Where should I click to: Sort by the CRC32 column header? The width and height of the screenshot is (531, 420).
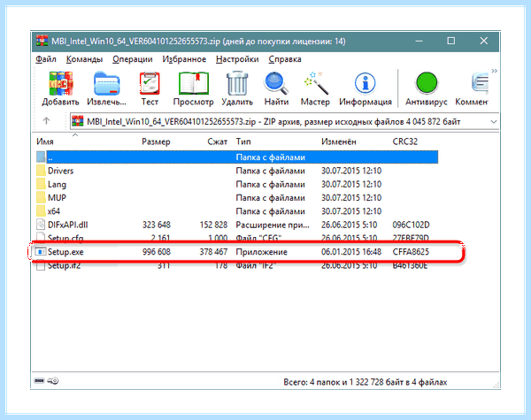tap(404, 141)
